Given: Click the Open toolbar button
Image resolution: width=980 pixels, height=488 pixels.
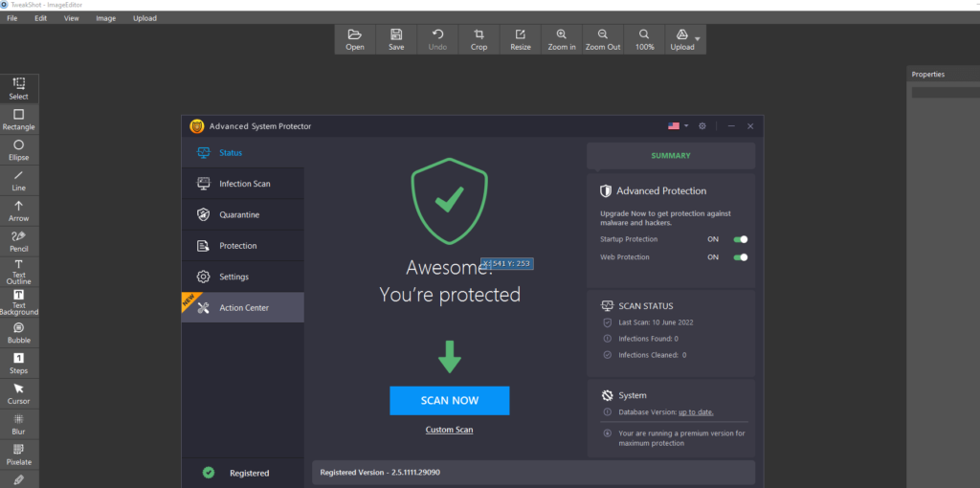Looking at the screenshot, I should pos(355,39).
